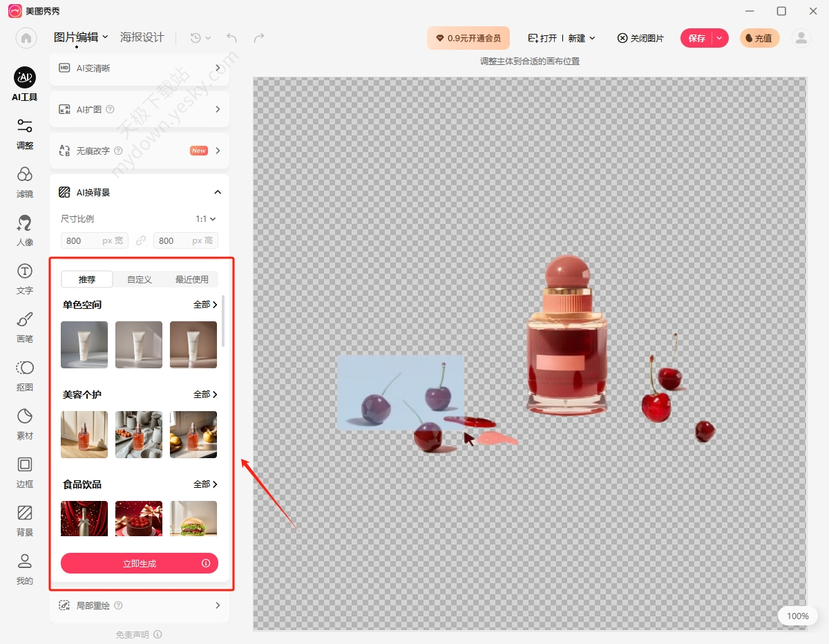Open the 尺寸比例 1:1 ratio dropdown
Viewport: 829px width, 644px height.
point(206,219)
